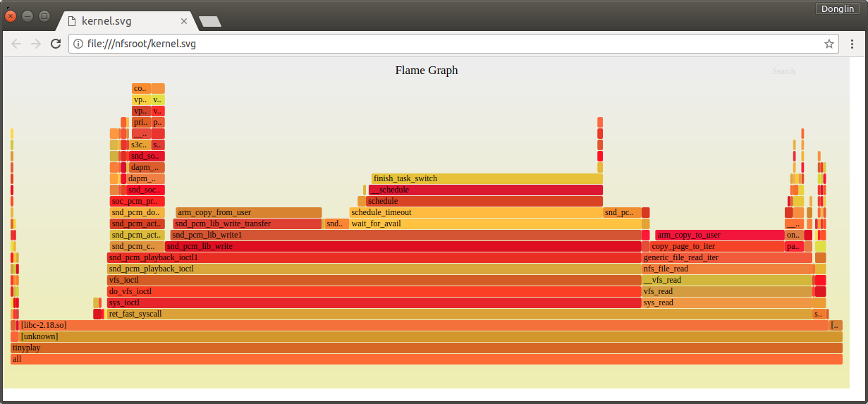Image resolution: width=868 pixels, height=404 pixels.
Task: Select the schedule_timeout frame
Action: [476, 212]
